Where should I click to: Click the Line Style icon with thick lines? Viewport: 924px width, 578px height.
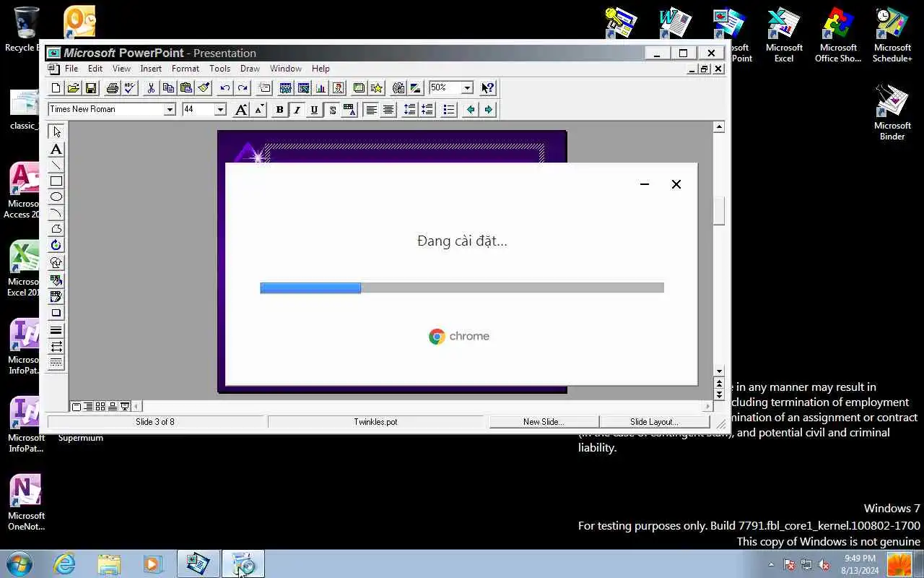tap(56, 330)
